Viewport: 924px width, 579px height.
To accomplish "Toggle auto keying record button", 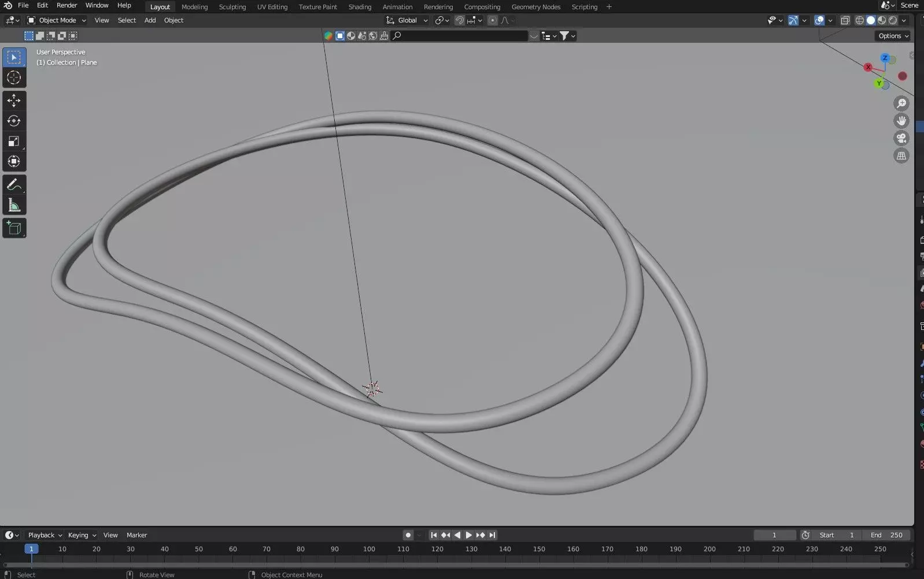I will click(x=408, y=535).
